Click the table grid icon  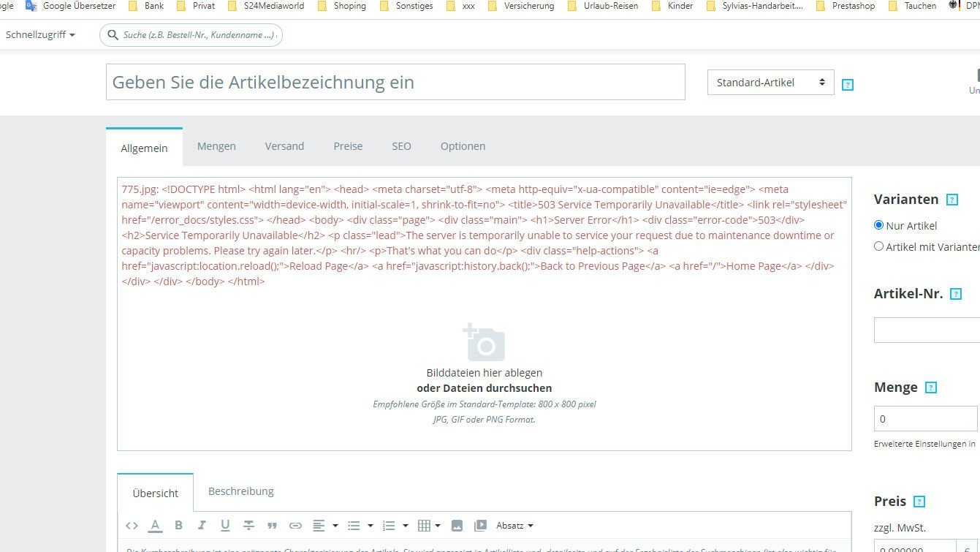point(424,526)
